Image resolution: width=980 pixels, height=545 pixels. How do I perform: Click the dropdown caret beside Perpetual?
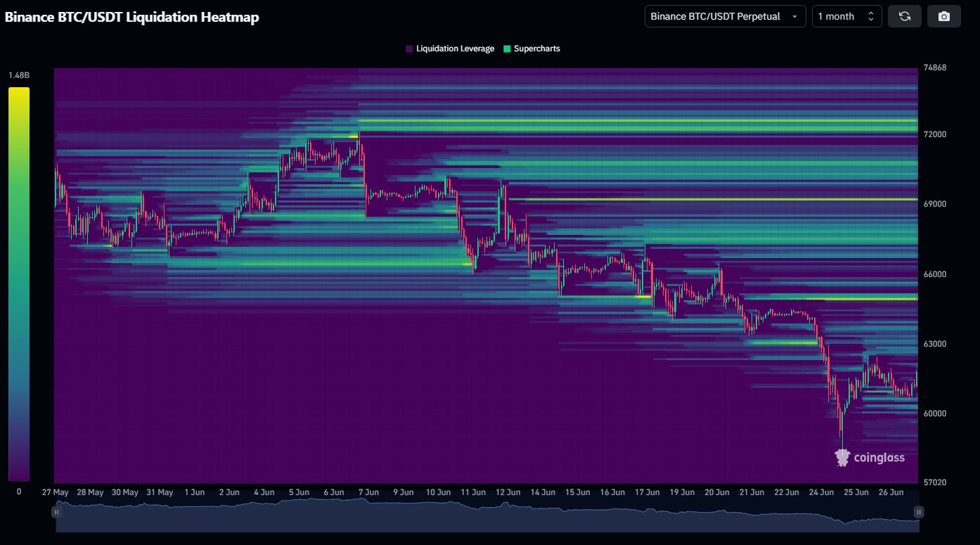794,16
